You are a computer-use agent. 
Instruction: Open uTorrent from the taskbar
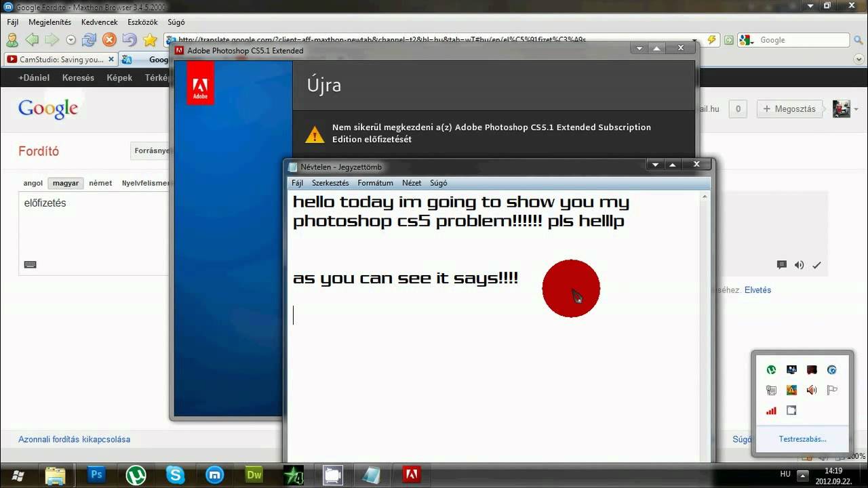(x=136, y=474)
